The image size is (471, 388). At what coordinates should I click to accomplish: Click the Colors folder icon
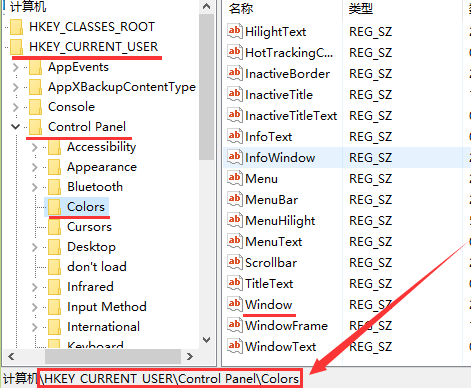pos(54,207)
